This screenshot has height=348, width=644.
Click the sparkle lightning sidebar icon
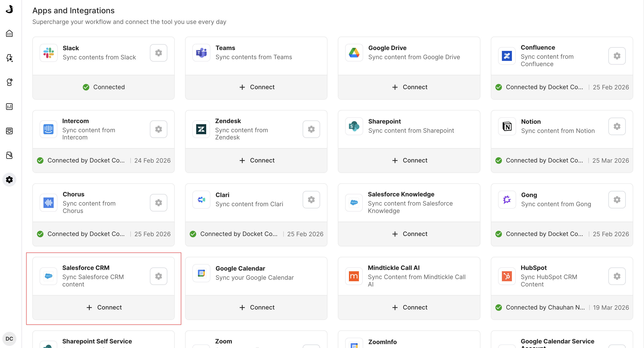coord(9,58)
